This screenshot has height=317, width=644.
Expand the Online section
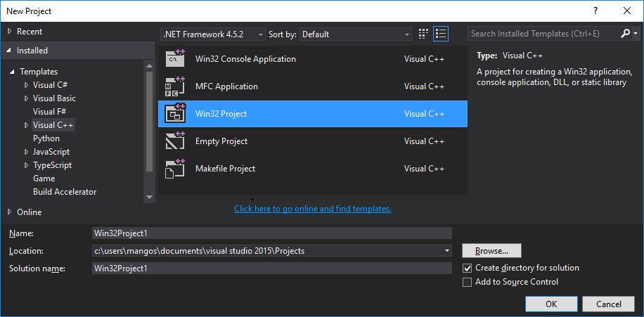10,212
